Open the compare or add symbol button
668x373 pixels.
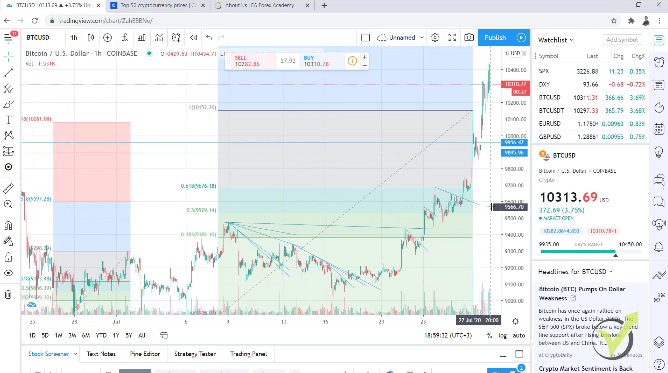107,37
